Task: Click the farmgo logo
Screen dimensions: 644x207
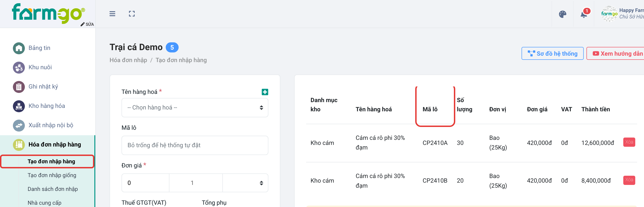Action: [48, 13]
